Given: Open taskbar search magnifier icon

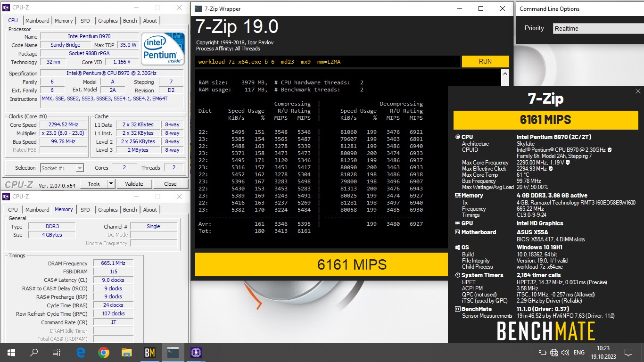Looking at the screenshot, I should [34, 352].
